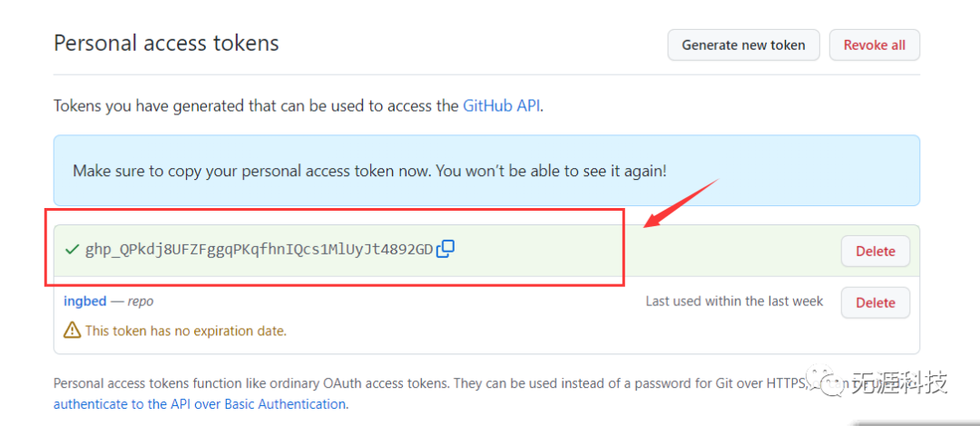980x426 pixels.
Task: Click the red arrow pointing at token
Action: pos(681,203)
